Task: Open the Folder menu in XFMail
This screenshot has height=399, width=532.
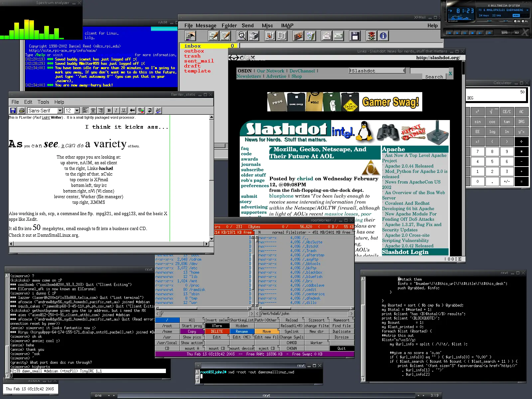Action: pyautogui.click(x=229, y=26)
